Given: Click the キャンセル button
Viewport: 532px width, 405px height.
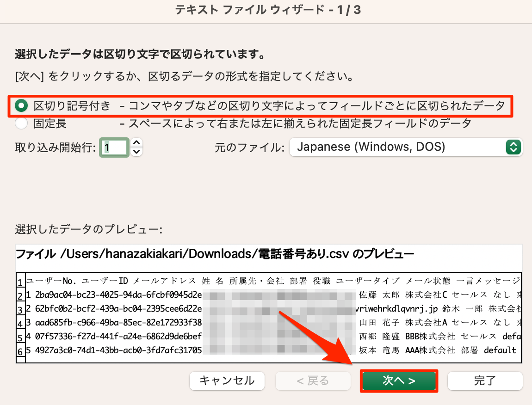Looking at the screenshot, I should [x=227, y=380].
